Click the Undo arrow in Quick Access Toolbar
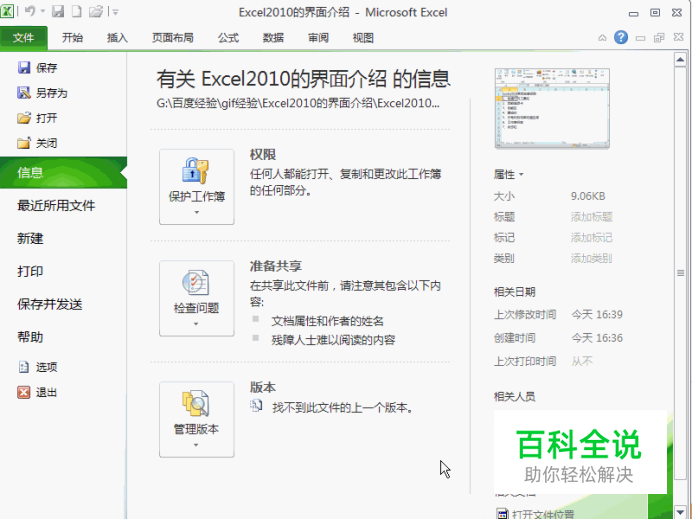The image size is (692, 519). (31, 12)
